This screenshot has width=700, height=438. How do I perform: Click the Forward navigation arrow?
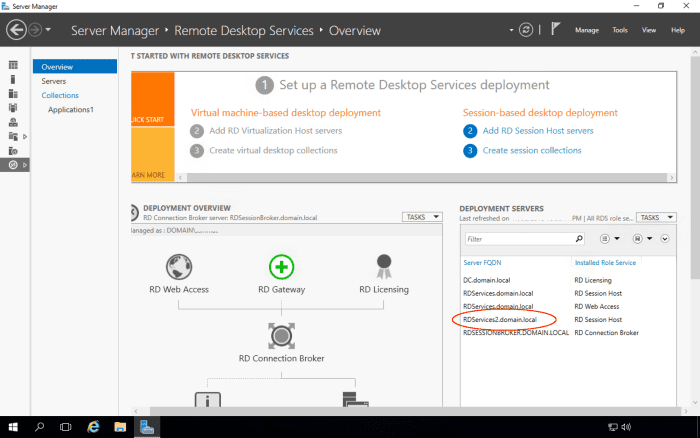click(x=35, y=30)
